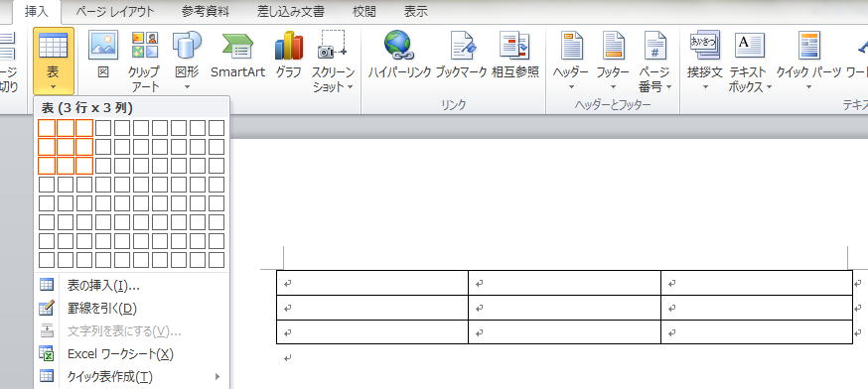The width and height of the screenshot is (868, 389).
Task: Click the グラフ chart icon
Action: 288,56
